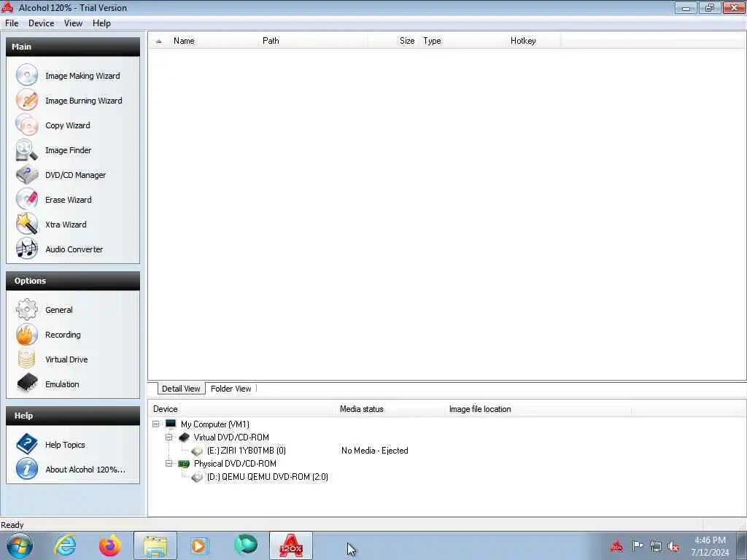Open Virtual Drive disc stack icon
Image resolution: width=747 pixels, height=560 pixels.
pyautogui.click(x=27, y=359)
